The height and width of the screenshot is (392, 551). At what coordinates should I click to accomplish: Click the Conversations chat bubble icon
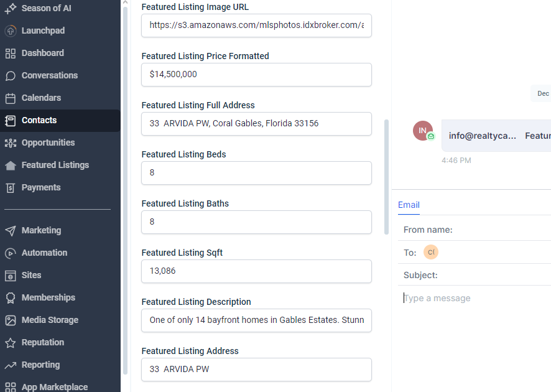[x=11, y=75]
